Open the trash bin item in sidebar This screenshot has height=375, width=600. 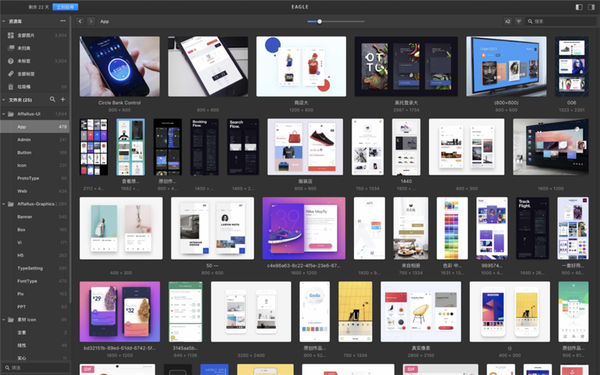point(34,87)
